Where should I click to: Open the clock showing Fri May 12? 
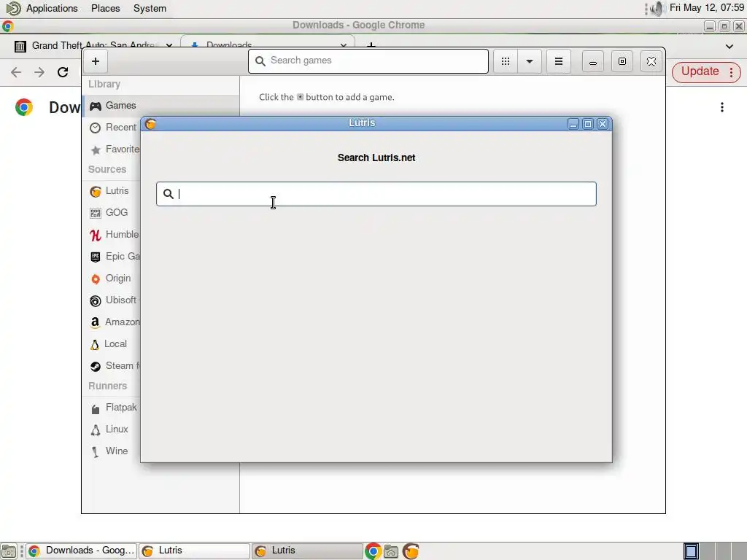click(x=706, y=8)
